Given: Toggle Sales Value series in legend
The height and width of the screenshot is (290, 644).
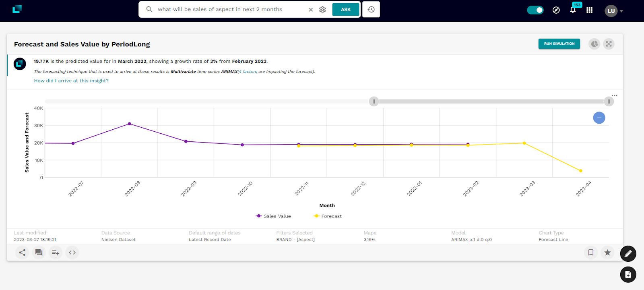Looking at the screenshot, I should [x=273, y=216].
